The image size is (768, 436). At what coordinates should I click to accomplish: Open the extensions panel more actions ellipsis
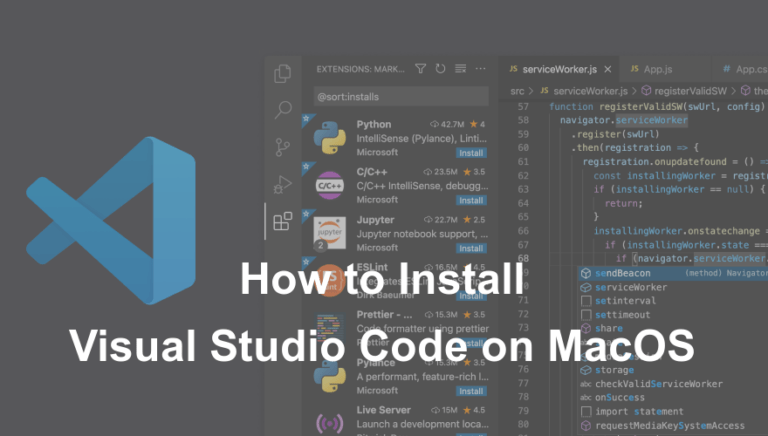(480, 69)
